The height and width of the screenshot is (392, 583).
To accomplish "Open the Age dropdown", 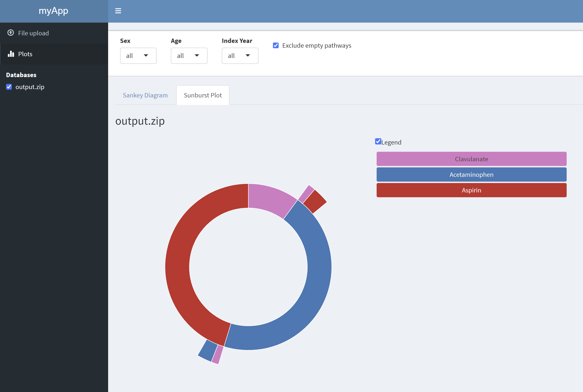I will click(x=189, y=55).
